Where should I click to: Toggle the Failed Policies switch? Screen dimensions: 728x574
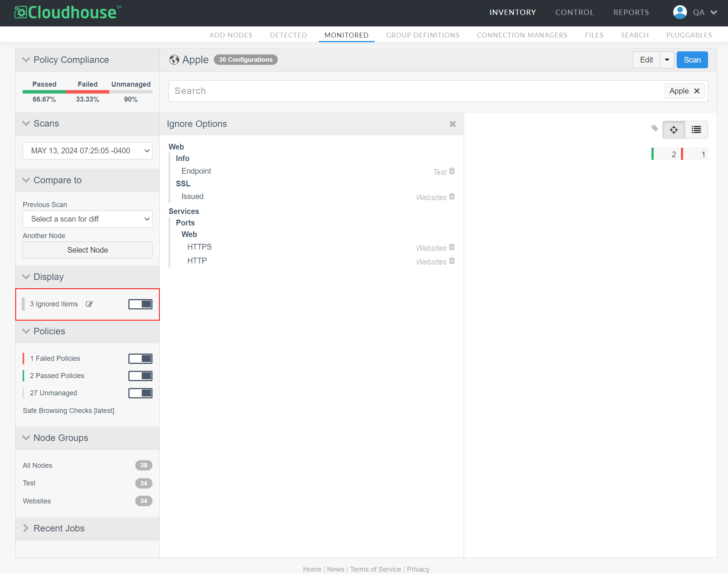click(x=140, y=359)
